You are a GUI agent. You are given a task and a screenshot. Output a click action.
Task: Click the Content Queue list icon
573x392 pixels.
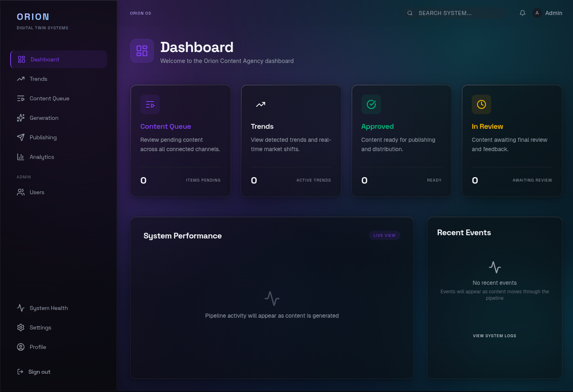pyautogui.click(x=21, y=98)
